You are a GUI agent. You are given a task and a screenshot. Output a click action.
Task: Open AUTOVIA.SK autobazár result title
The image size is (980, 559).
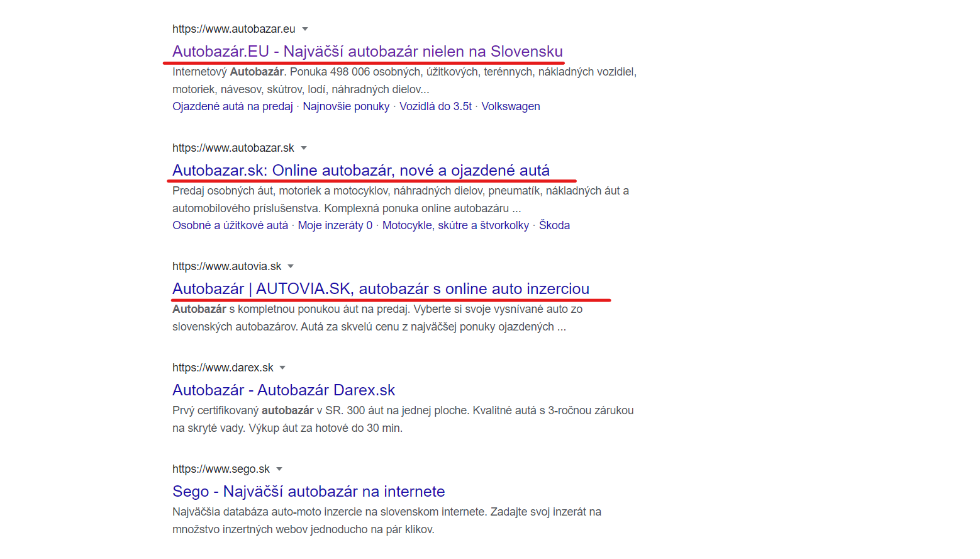pyautogui.click(x=381, y=288)
